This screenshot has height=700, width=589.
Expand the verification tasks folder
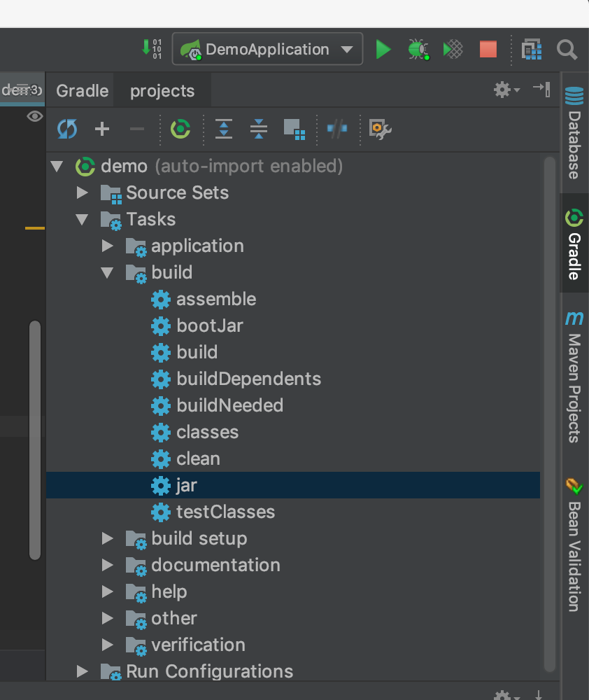pos(107,645)
